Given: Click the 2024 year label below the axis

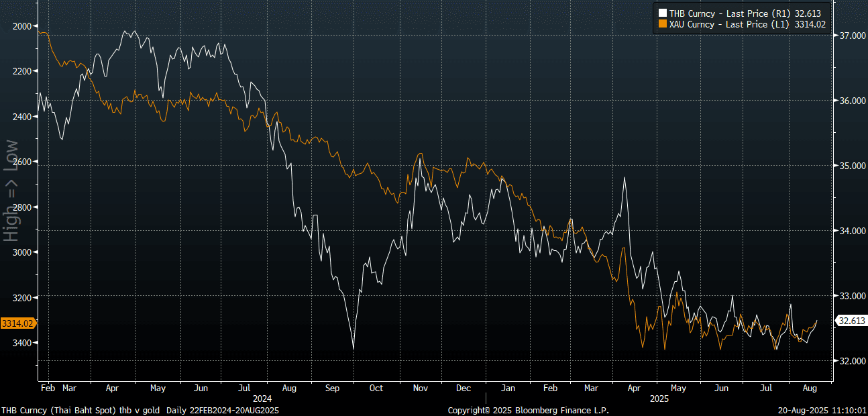Looking at the screenshot, I should point(262,398).
